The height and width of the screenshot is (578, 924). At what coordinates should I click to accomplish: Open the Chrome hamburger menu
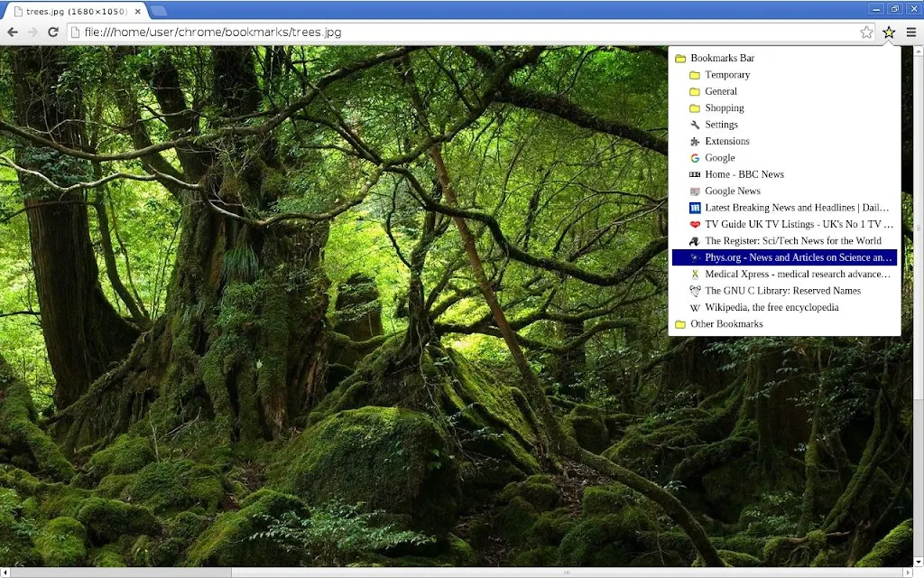pyautogui.click(x=911, y=33)
